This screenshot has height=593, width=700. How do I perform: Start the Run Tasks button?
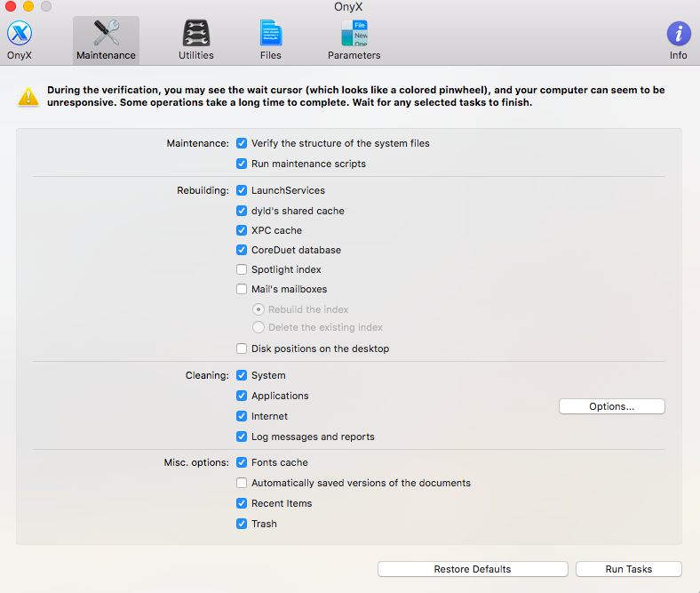629,569
